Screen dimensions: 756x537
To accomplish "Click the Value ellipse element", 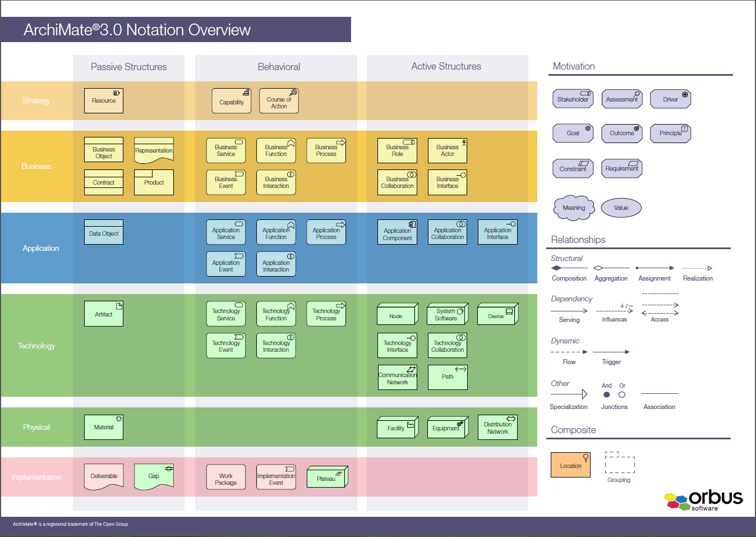I will [621, 208].
